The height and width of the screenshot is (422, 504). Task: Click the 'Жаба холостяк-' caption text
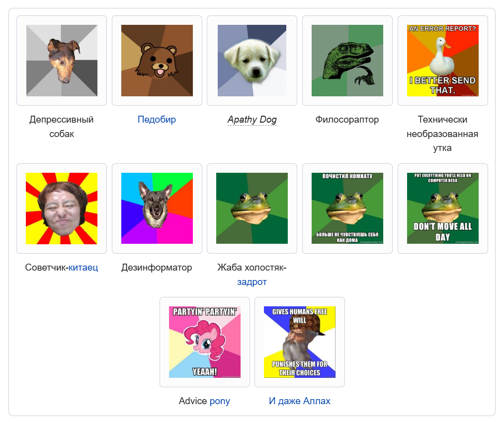coord(252,268)
